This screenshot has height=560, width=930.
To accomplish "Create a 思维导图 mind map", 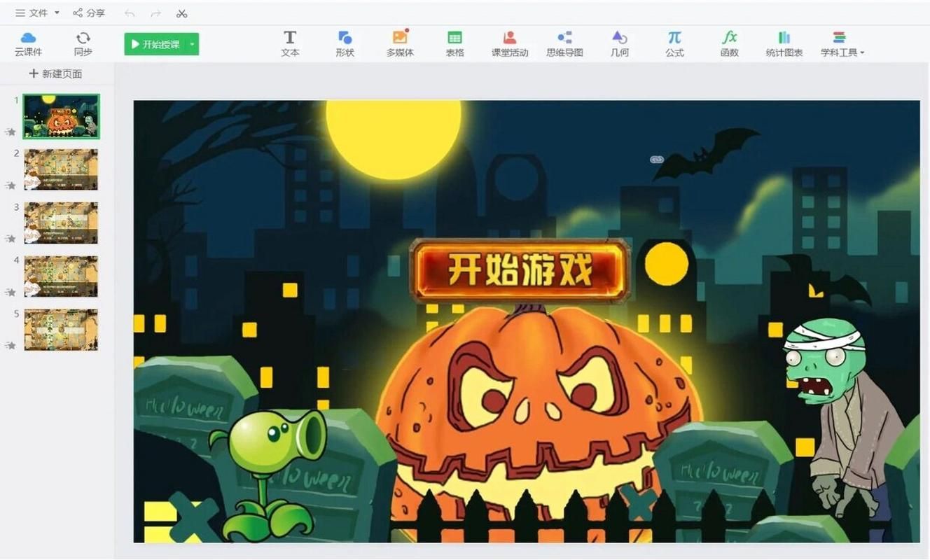I will tap(564, 43).
